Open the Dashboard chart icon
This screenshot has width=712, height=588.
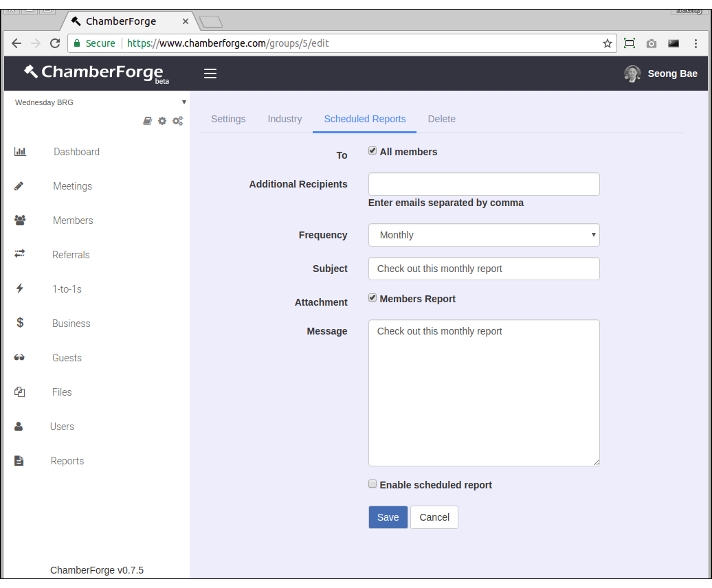point(20,152)
